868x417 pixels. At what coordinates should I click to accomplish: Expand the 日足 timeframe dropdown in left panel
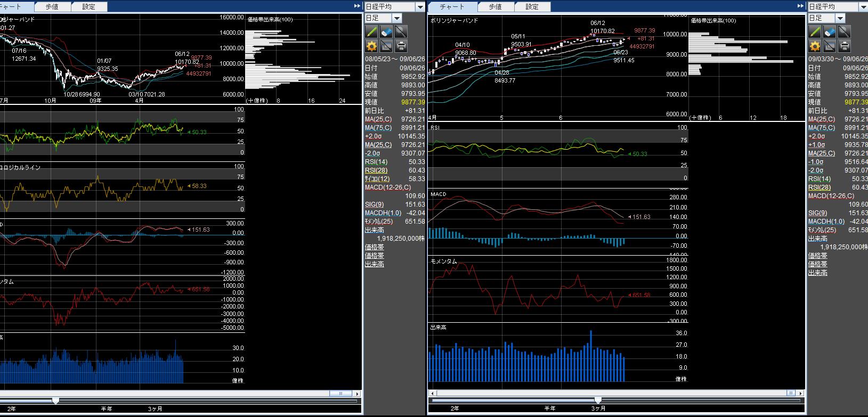point(396,18)
